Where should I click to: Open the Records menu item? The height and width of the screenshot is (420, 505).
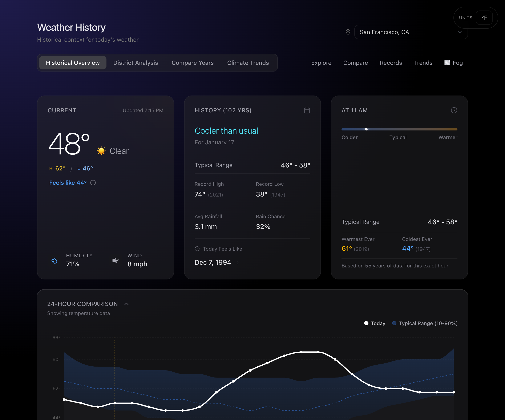(391, 62)
